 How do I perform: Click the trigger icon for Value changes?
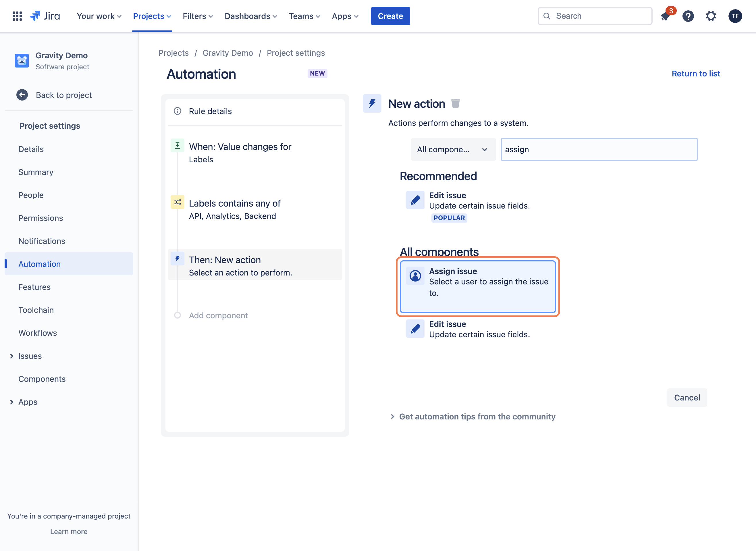(x=178, y=145)
